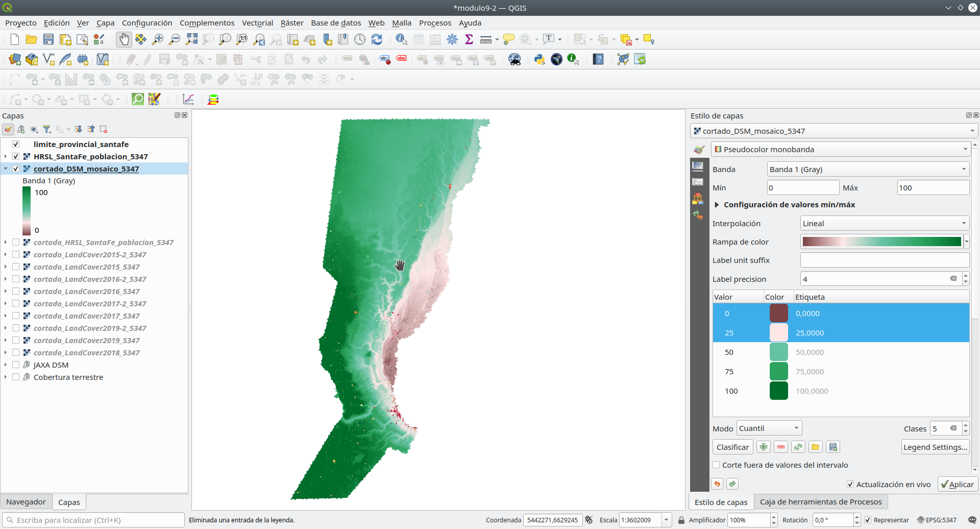
Task: Load color map from file with the folder icon
Action: [816, 447]
